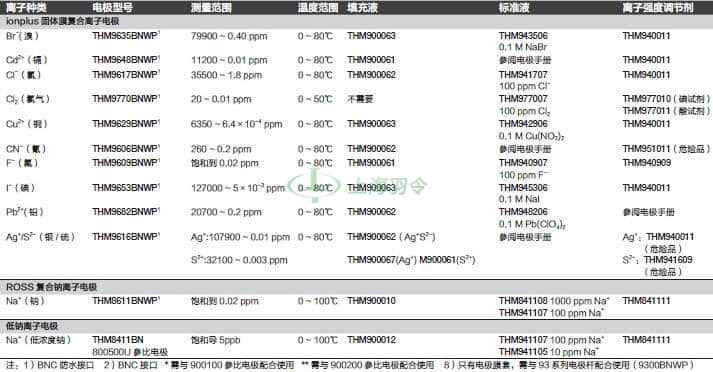The width and height of the screenshot is (713, 372).
Task: Select electrode model THM8611BNWP
Action: pyautogui.click(x=126, y=301)
